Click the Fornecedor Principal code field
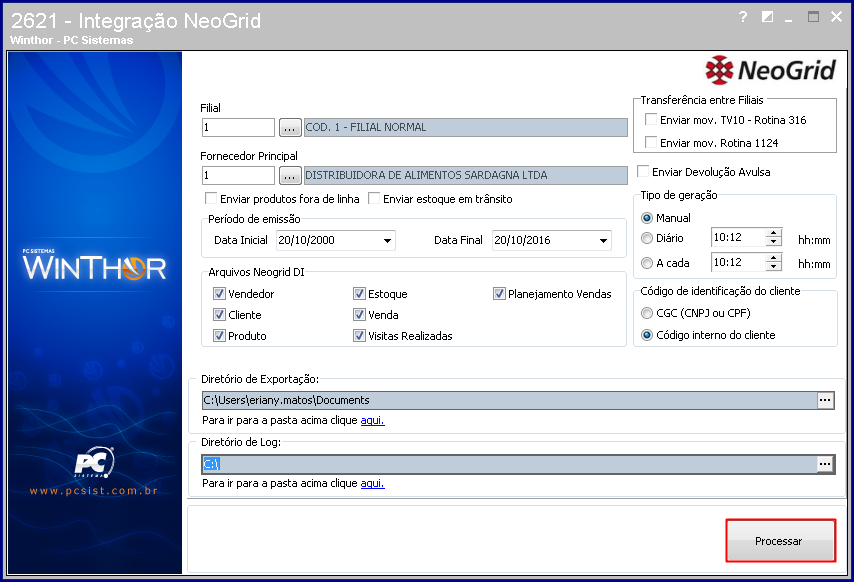Screen dimensions: 854x582 coord(238,175)
